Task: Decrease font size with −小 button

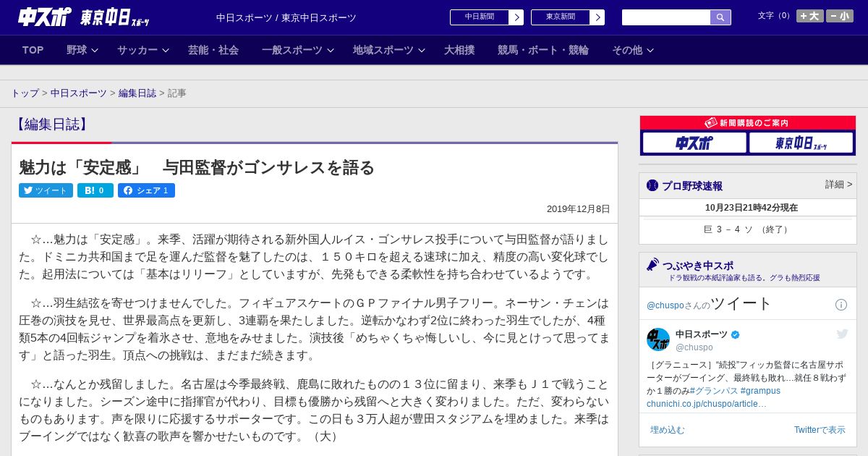Action: [x=840, y=16]
